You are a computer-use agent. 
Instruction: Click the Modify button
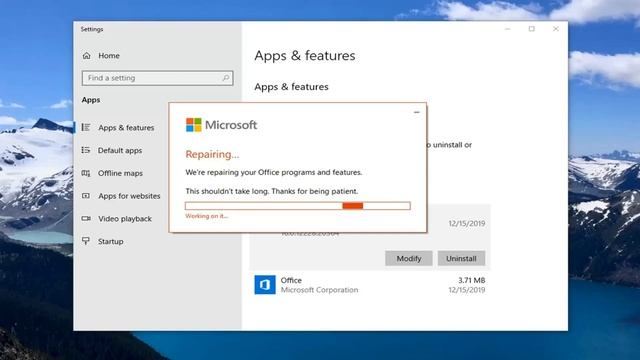point(409,258)
